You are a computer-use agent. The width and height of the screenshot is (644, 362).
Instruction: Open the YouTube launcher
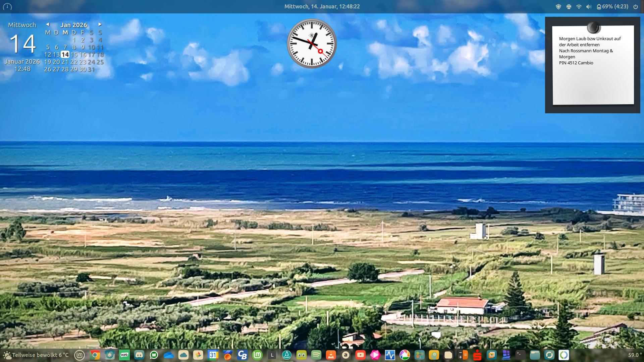(x=361, y=355)
